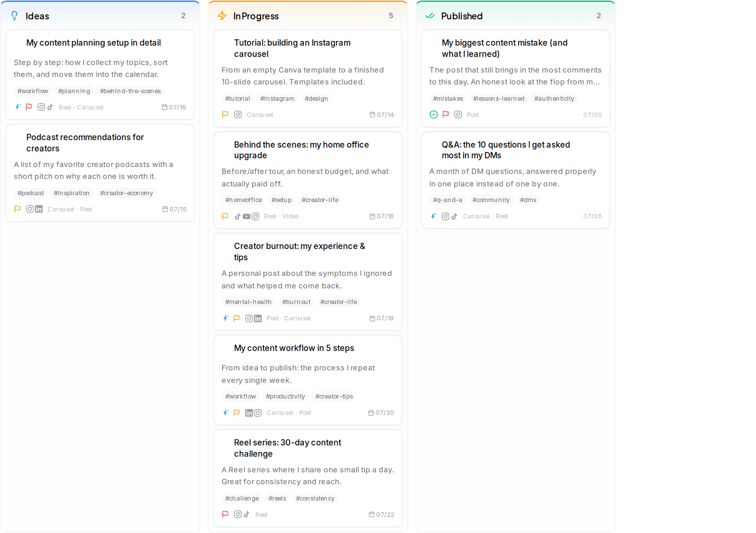Select the #creator-tips tag
756x533 pixels.
tap(334, 396)
